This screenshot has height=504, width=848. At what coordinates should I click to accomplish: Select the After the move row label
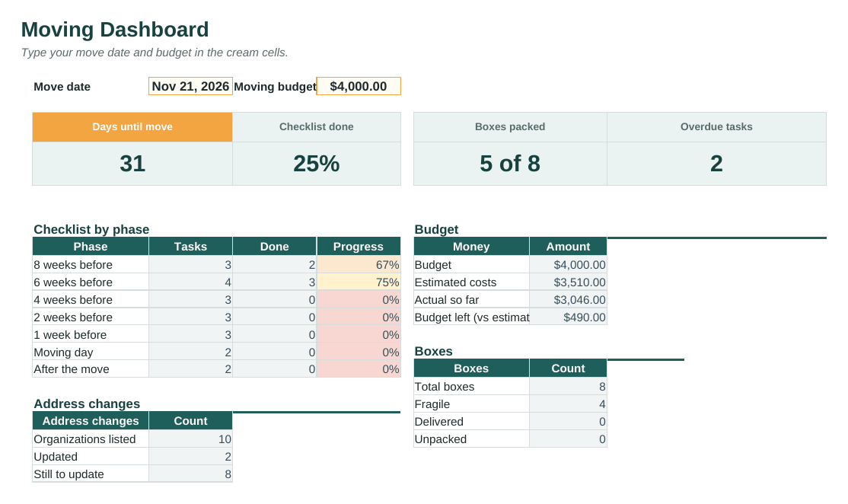pos(91,369)
